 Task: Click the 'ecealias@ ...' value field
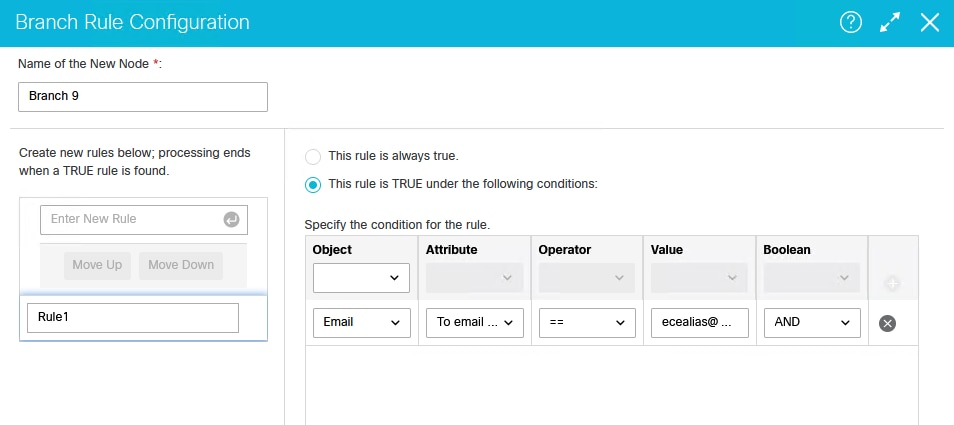(700, 323)
